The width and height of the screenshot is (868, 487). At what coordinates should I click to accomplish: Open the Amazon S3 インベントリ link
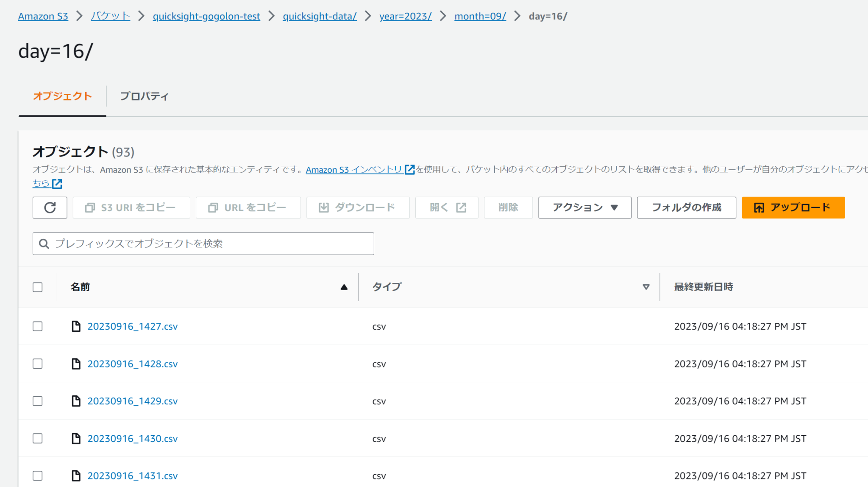(354, 170)
